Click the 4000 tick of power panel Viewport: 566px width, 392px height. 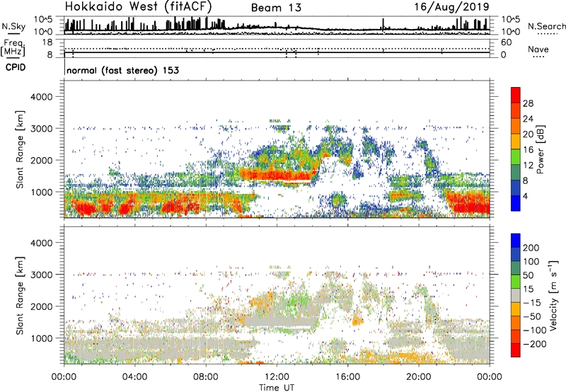(41, 97)
